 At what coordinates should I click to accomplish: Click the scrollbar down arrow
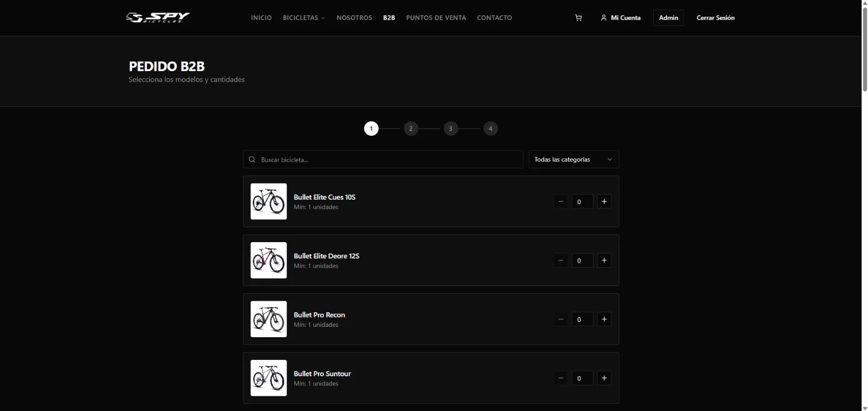pyautogui.click(x=865, y=408)
